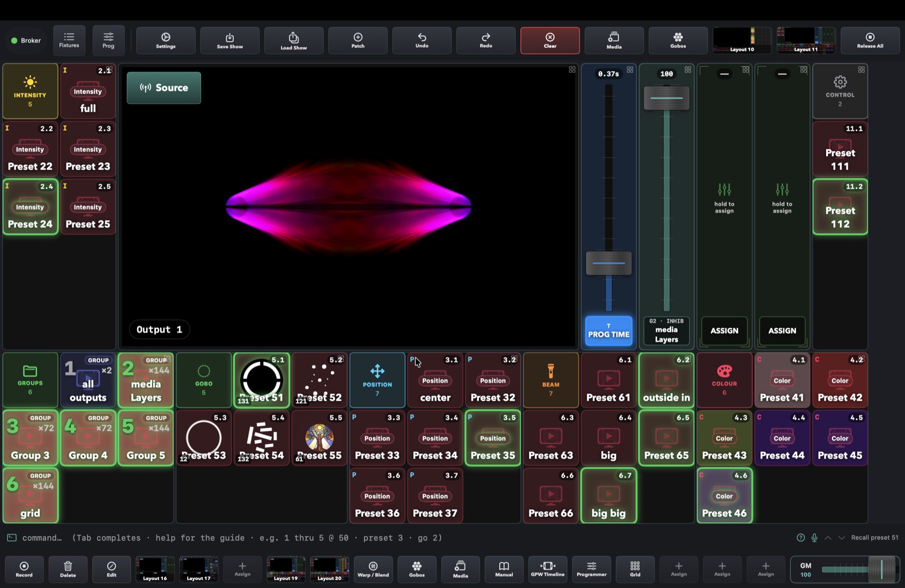Select the all outputs group

click(88, 380)
